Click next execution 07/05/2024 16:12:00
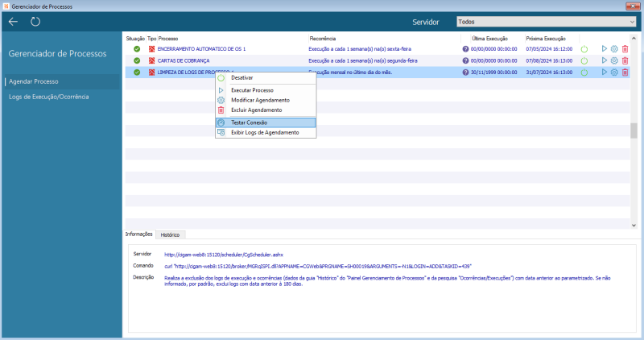The image size is (644, 340). [549, 49]
